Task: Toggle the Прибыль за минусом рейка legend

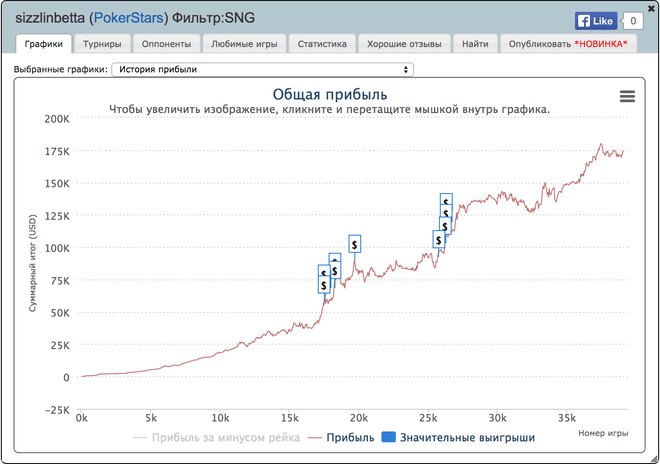Action: tap(216, 438)
